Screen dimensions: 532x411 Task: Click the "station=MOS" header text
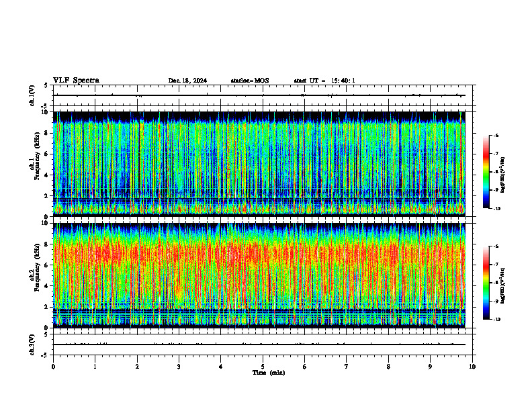point(250,81)
